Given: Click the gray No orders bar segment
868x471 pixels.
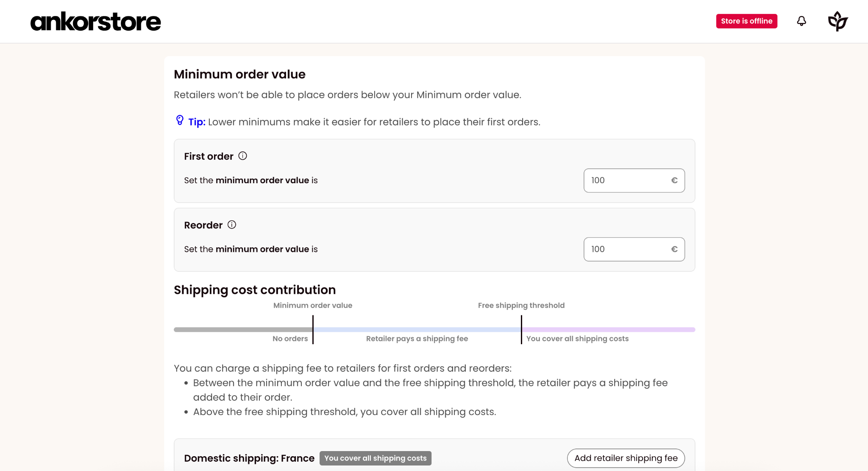Looking at the screenshot, I should [243, 330].
